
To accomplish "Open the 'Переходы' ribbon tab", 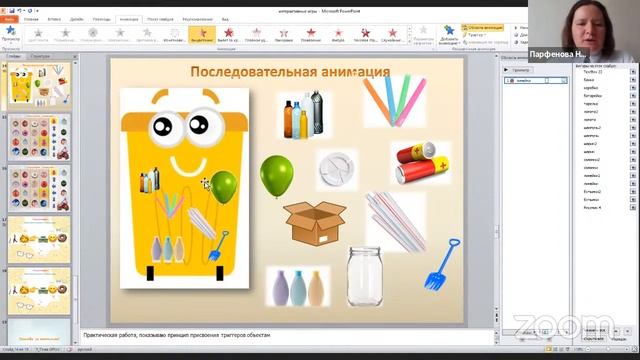I will 101,19.
